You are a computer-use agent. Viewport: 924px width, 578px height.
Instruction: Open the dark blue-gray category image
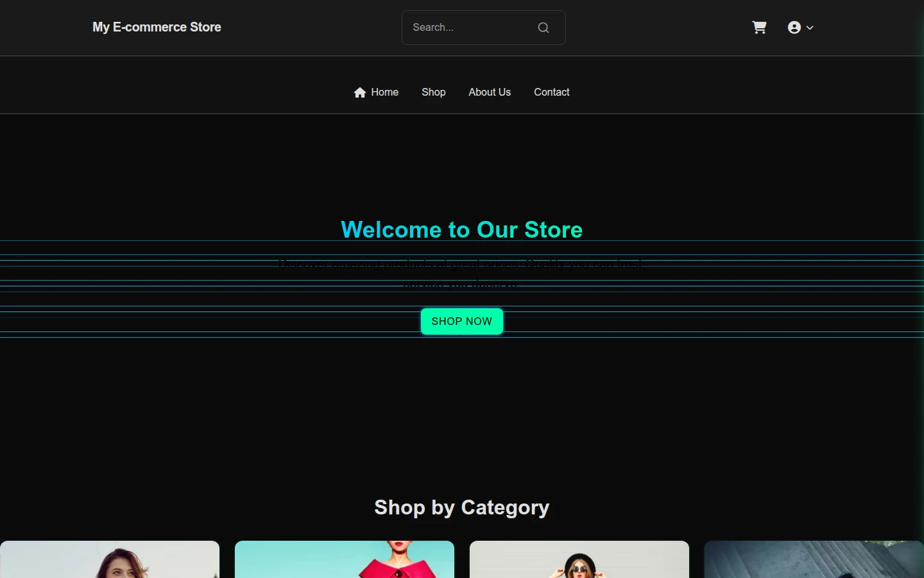(814, 559)
